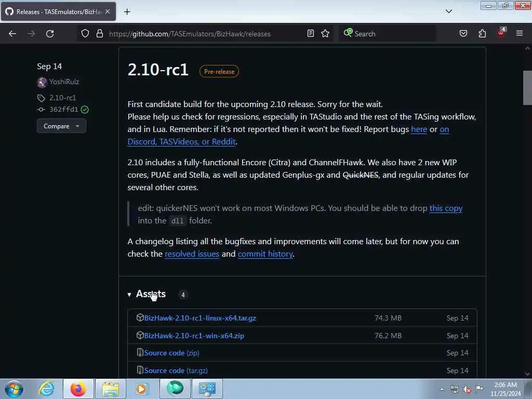Toggle reader view icon in address bar
The width and height of the screenshot is (532, 399).
(311, 33)
